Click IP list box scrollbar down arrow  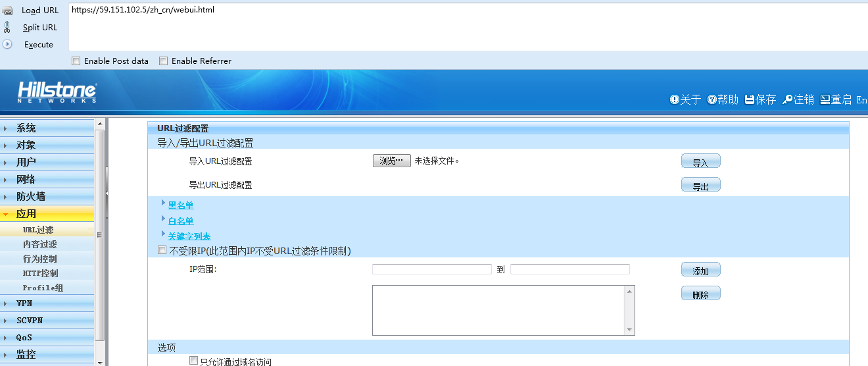pyautogui.click(x=629, y=330)
